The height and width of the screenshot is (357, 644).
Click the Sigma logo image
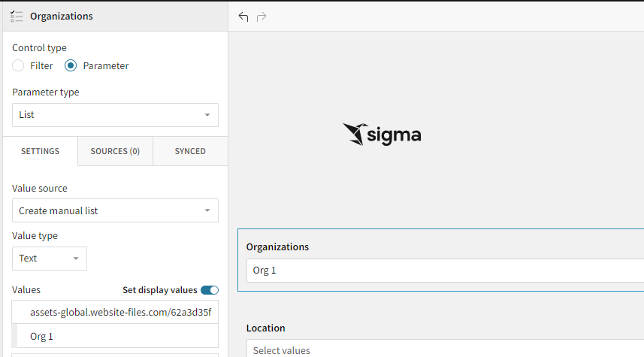[x=382, y=134]
